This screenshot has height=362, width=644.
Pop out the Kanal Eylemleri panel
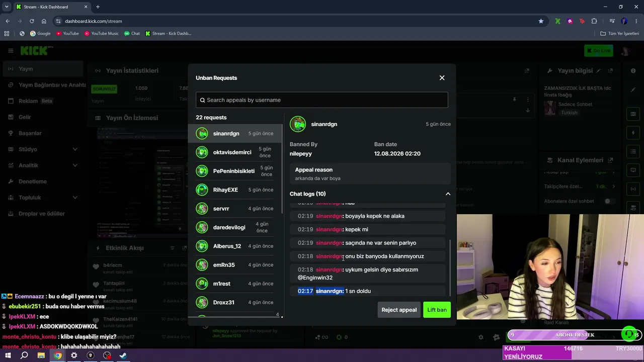610,160
